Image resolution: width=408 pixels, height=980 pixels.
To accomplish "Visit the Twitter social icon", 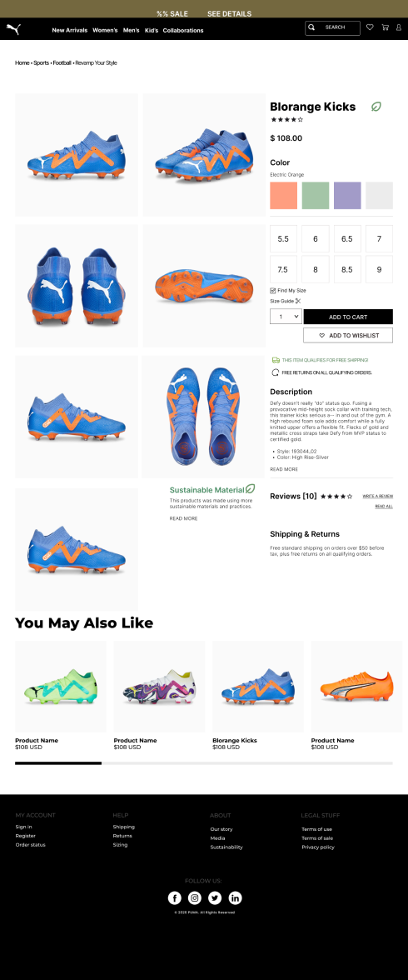I will point(215,898).
